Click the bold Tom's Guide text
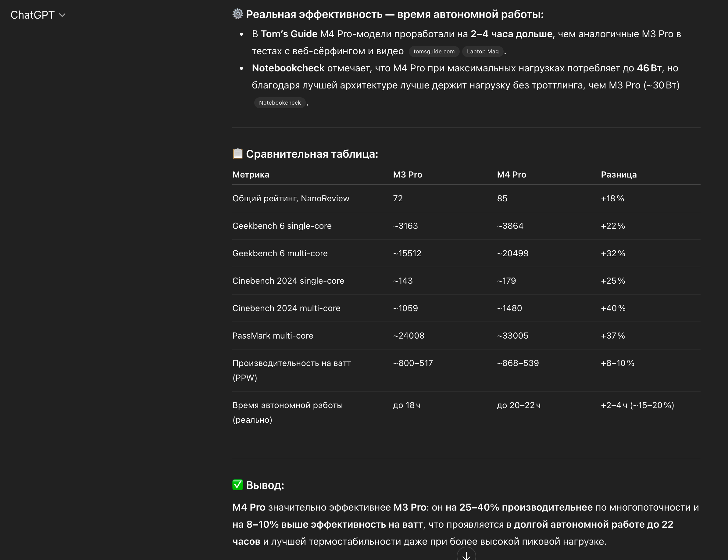 click(289, 34)
